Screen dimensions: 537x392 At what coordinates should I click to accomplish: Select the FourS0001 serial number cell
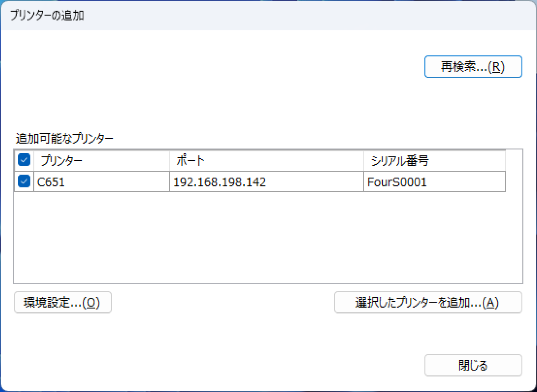click(434, 182)
